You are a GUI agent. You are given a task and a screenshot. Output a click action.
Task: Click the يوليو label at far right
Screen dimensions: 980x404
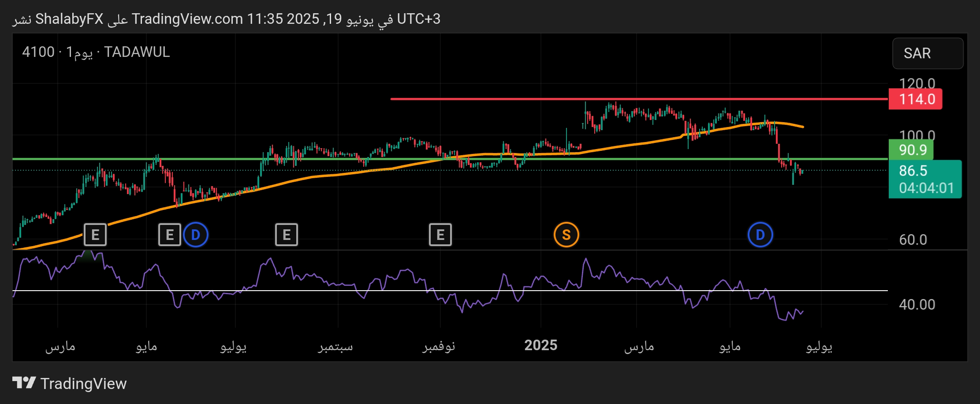coord(819,346)
